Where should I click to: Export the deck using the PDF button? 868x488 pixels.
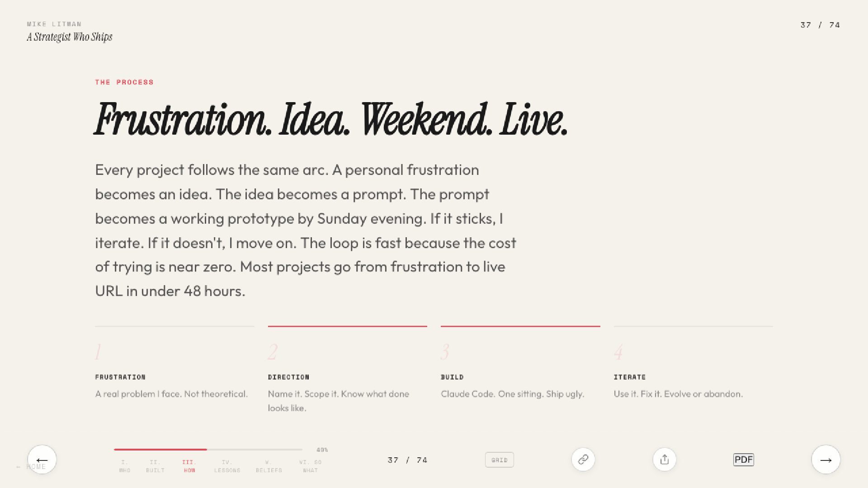point(744,460)
